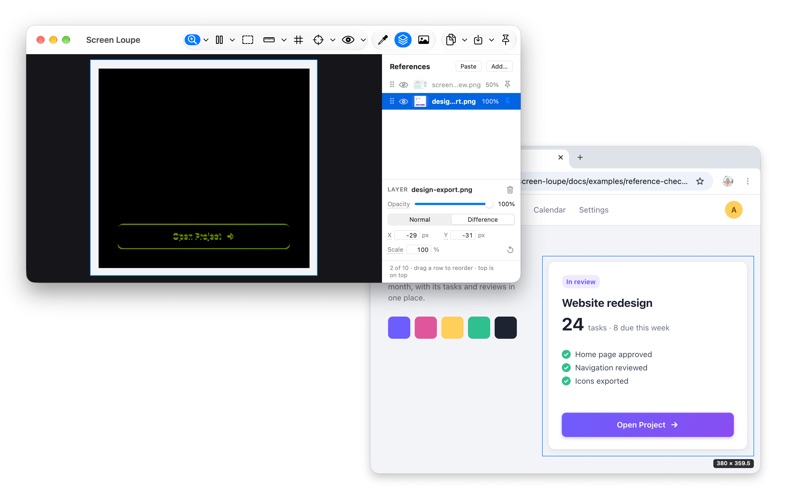
Task: Close the browser tab with X
Action: click(561, 157)
